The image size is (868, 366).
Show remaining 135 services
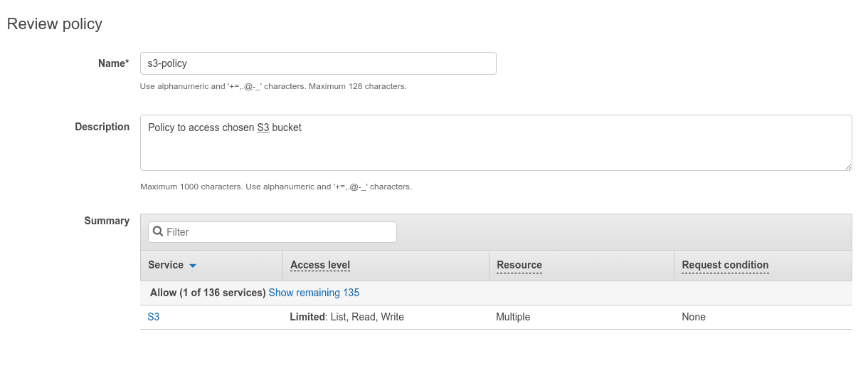click(x=314, y=293)
